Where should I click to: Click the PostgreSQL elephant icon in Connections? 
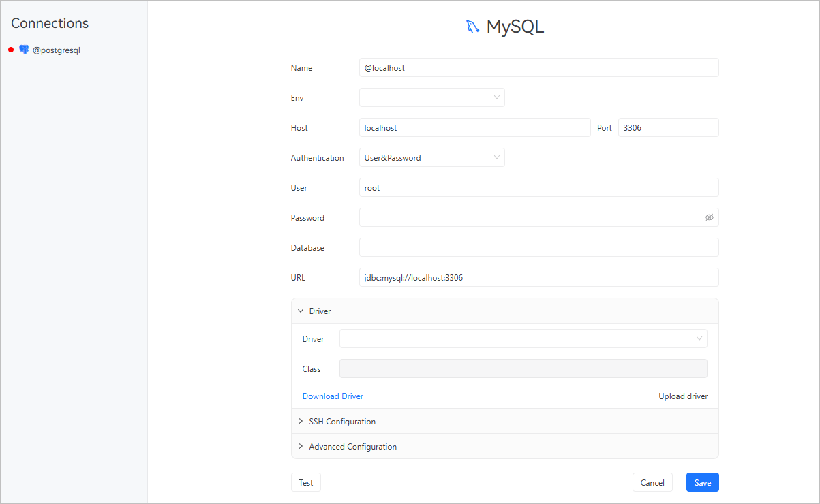point(24,50)
